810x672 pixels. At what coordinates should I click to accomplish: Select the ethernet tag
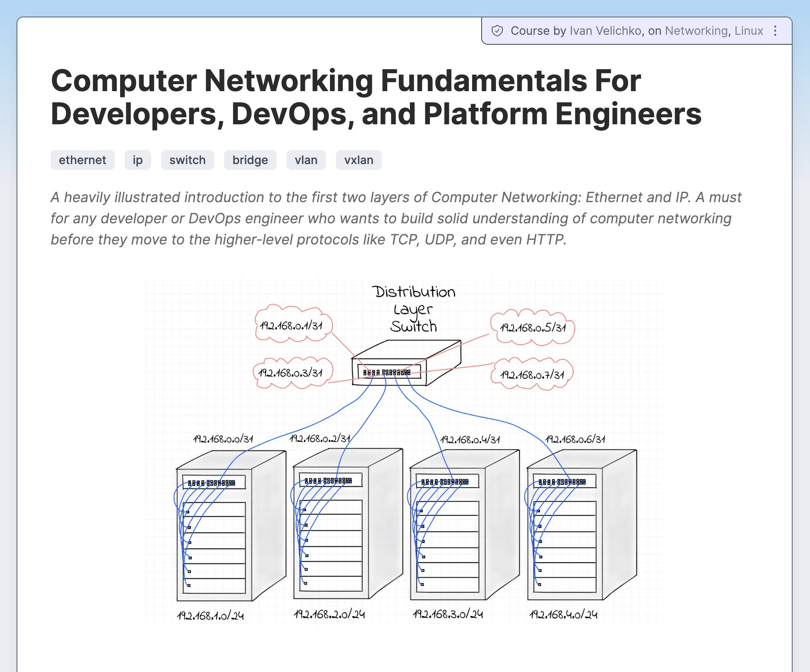point(82,160)
